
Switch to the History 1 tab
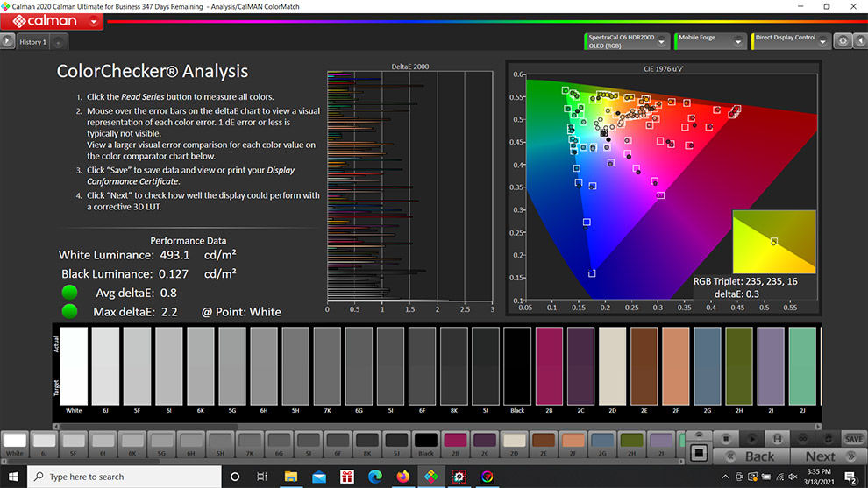pos(33,42)
